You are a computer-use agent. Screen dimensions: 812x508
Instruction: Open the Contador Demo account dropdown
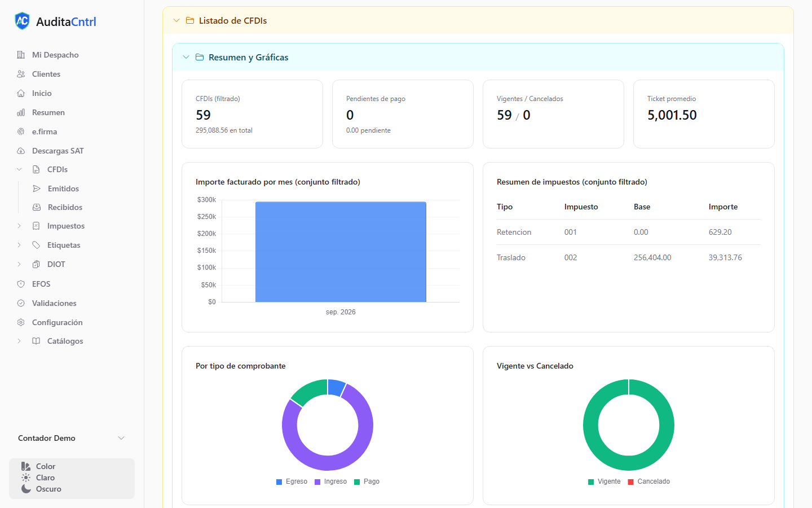point(72,438)
